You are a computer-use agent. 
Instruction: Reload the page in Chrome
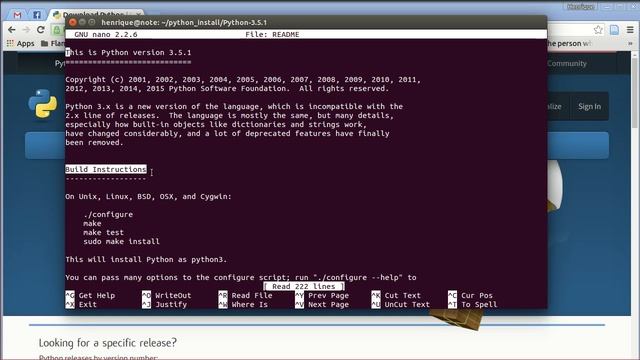click(41, 30)
